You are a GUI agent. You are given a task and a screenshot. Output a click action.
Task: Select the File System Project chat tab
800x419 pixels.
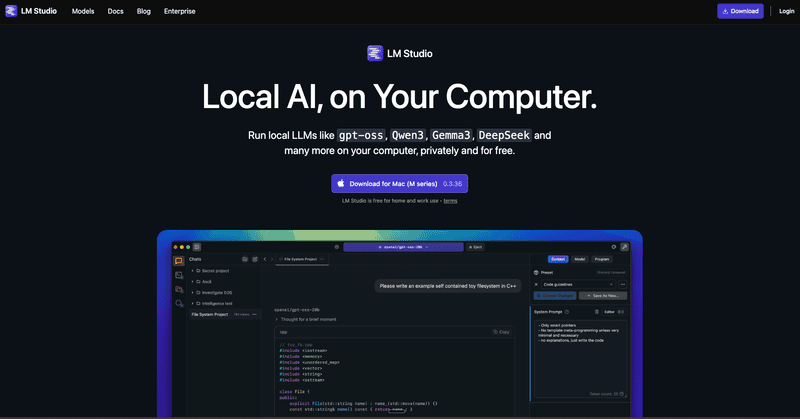click(300, 259)
